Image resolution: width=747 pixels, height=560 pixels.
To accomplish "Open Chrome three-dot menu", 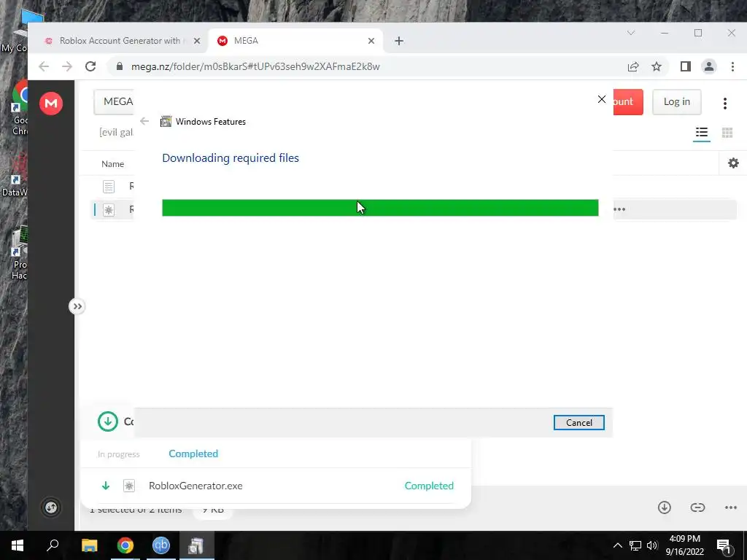I will [732, 66].
